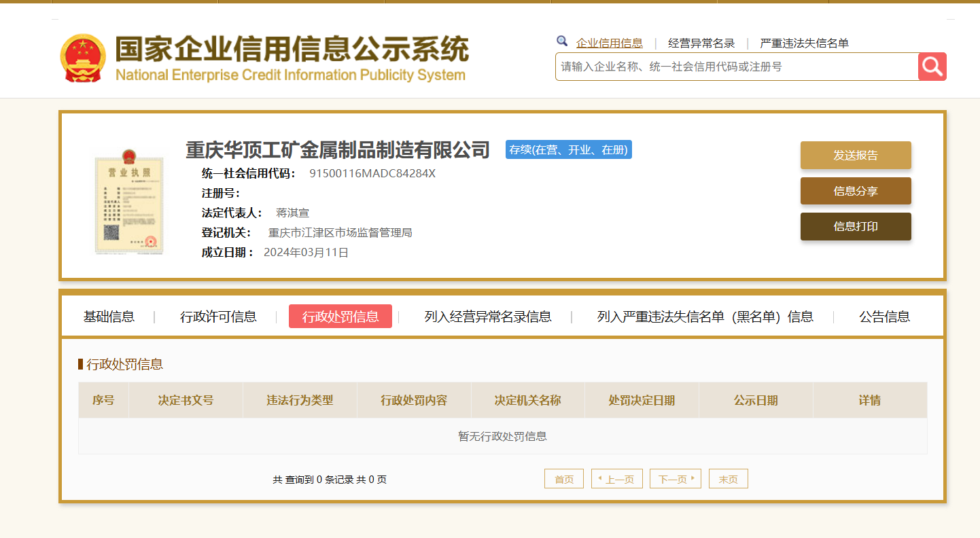980x538 pixels.
Task: Jump to last page with 末页
Action: pyautogui.click(x=729, y=479)
